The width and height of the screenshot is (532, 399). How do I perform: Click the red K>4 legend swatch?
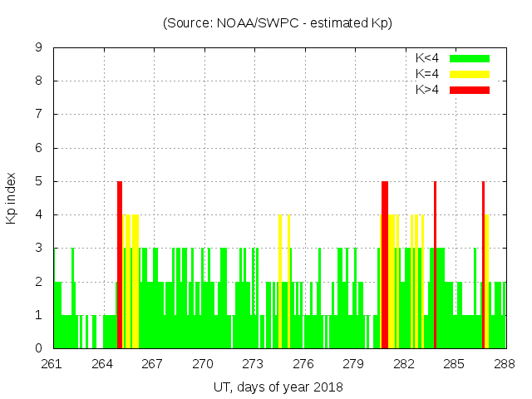470,89
